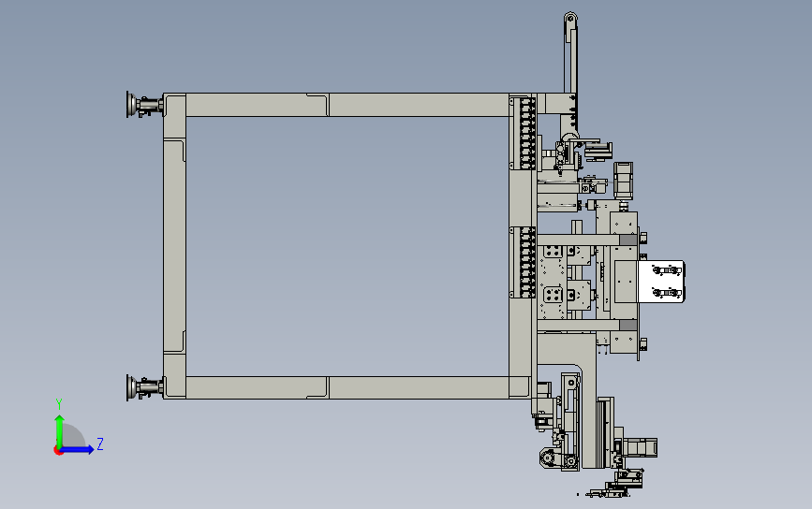Click the blue Z axis arrow of triad
Screen dimensions: 812x509
(x=78, y=449)
